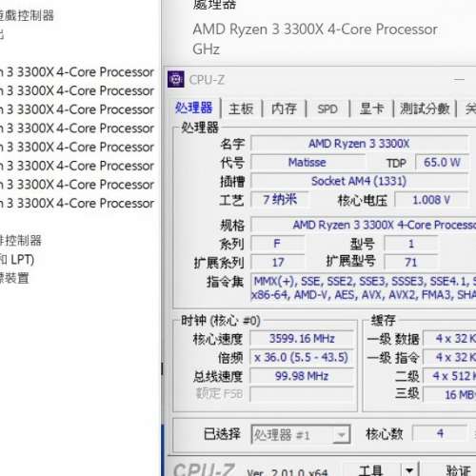
Task: Click the 扩展型号 value 71
Action: (411, 263)
